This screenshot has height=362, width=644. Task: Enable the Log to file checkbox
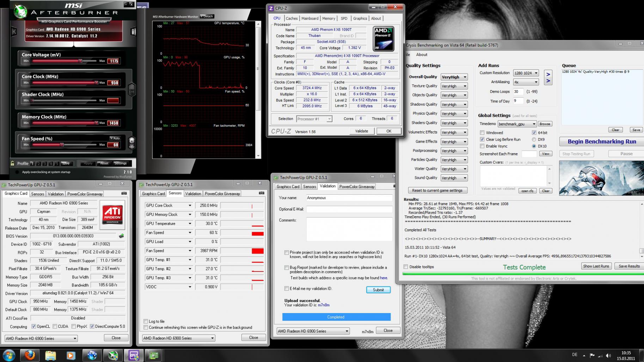click(x=146, y=322)
